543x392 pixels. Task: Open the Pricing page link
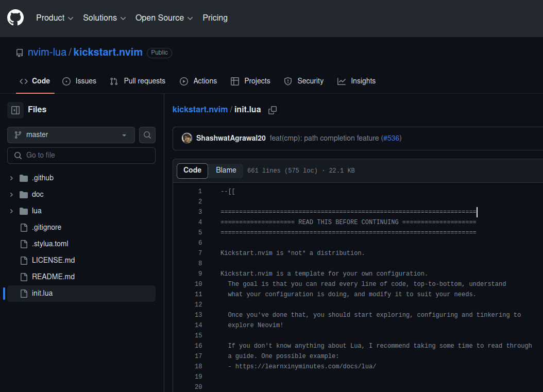[x=215, y=18]
